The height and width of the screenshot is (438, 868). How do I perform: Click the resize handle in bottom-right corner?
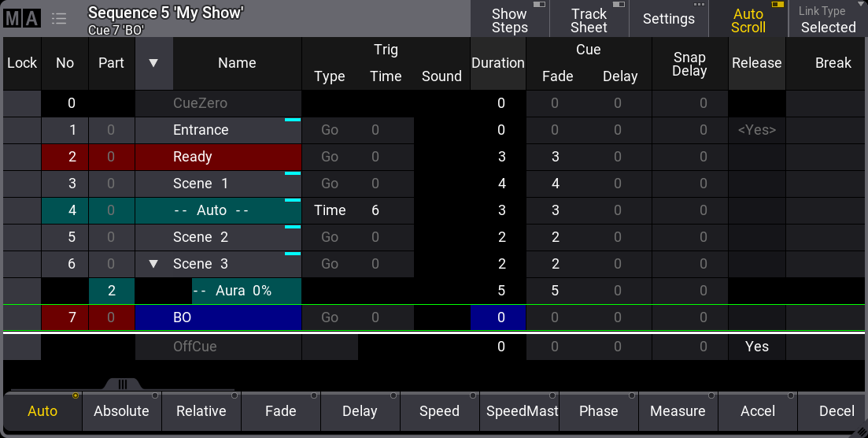point(860,430)
